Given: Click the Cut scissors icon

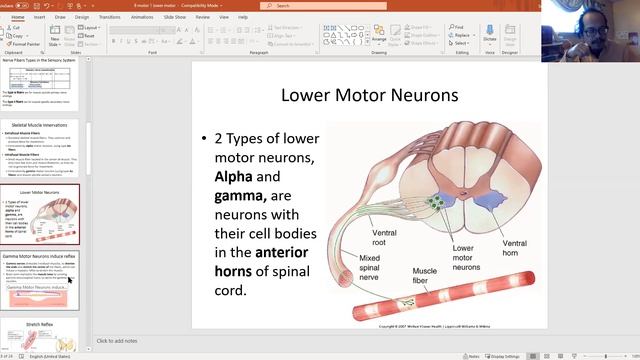Looking at the screenshot, I should pos(9,27).
